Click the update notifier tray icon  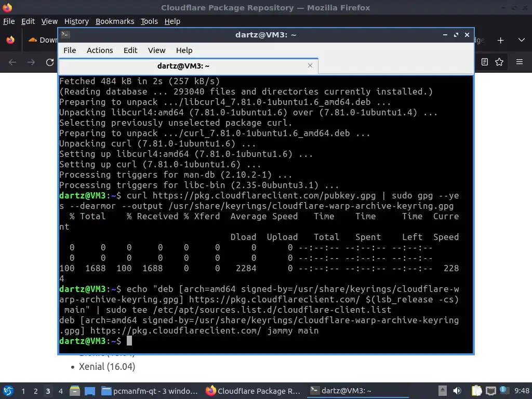tap(504, 390)
